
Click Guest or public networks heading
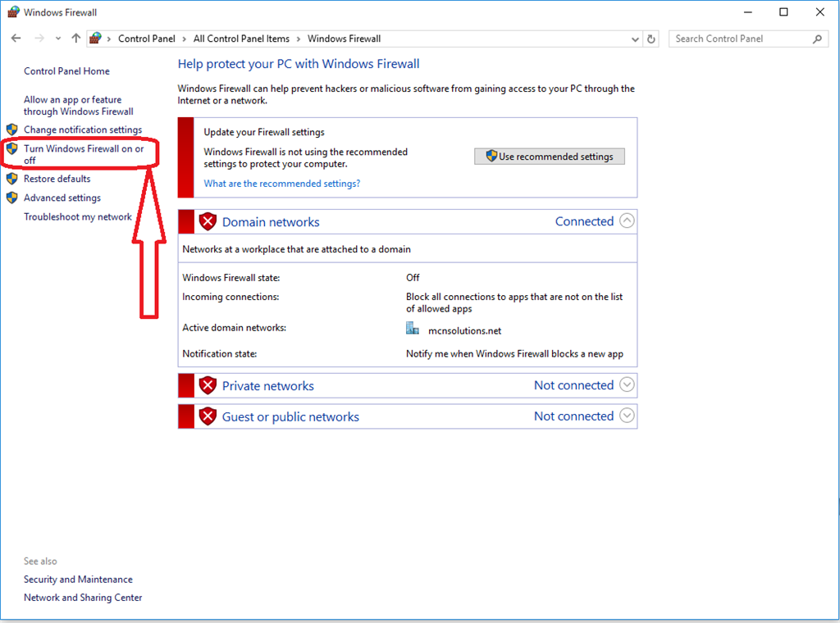click(290, 417)
